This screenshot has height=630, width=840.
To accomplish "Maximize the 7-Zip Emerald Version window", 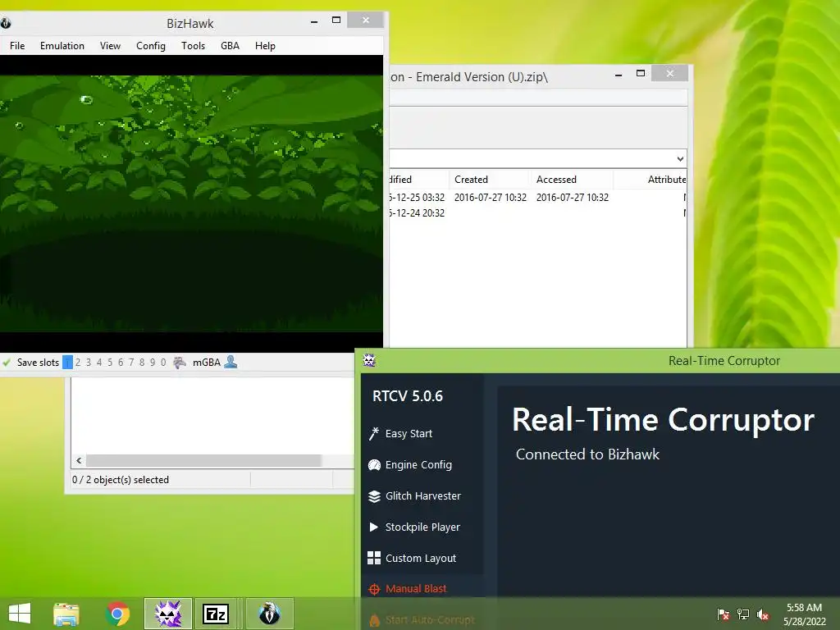I will [640, 73].
